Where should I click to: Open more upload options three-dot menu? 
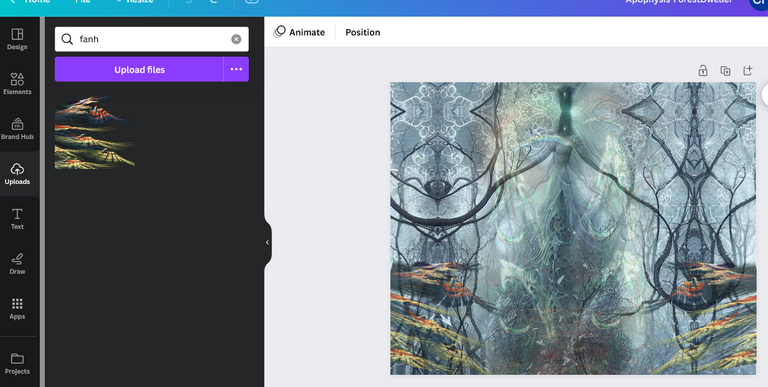(236, 69)
